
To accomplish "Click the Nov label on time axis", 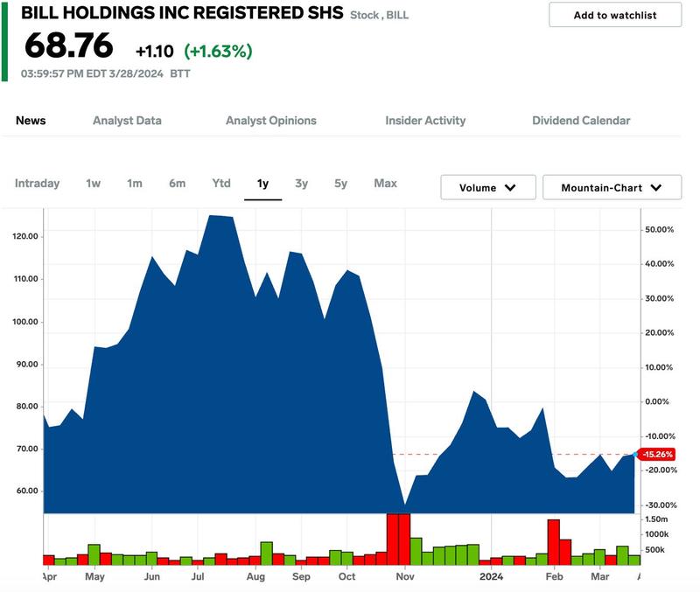I will [x=405, y=576].
